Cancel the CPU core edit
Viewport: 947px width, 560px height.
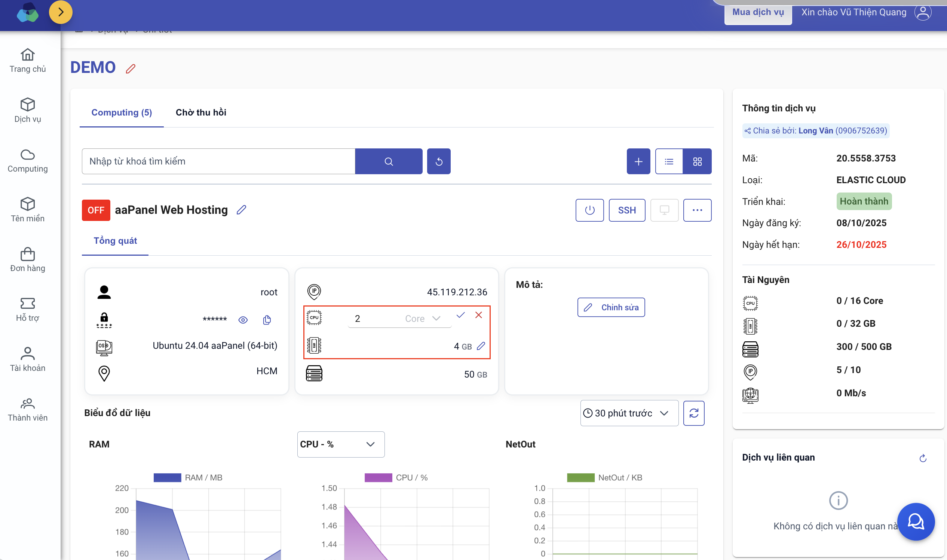tap(478, 315)
